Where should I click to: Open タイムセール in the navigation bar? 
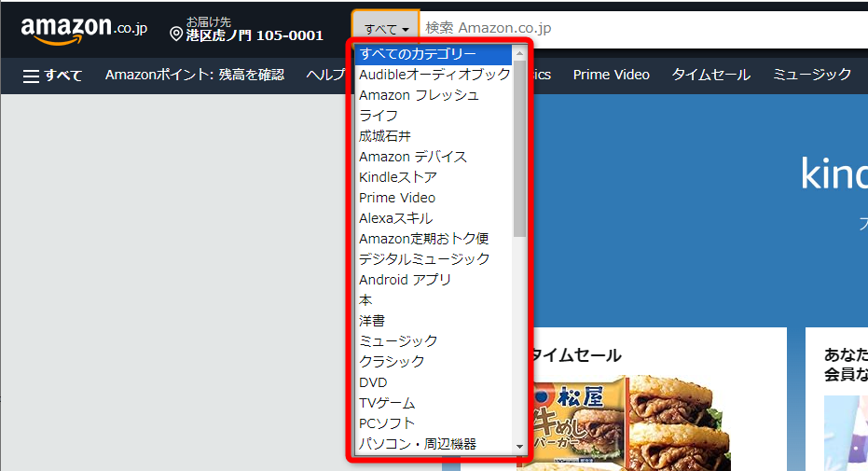tap(710, 75)
